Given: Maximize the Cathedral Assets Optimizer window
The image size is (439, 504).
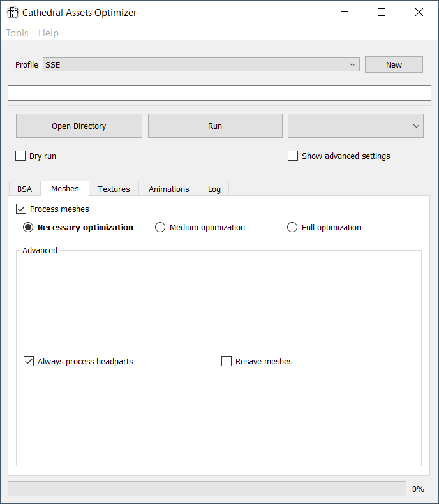Looking at the screenshot, I should point(382,12).
